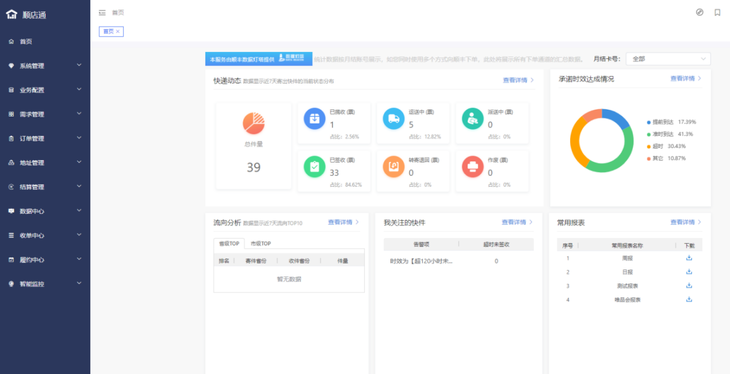Expand the 收单中心 menu chevron
The height and width of the screenshot is (374, 730).
pyautogui.click(x=79, y=235)
